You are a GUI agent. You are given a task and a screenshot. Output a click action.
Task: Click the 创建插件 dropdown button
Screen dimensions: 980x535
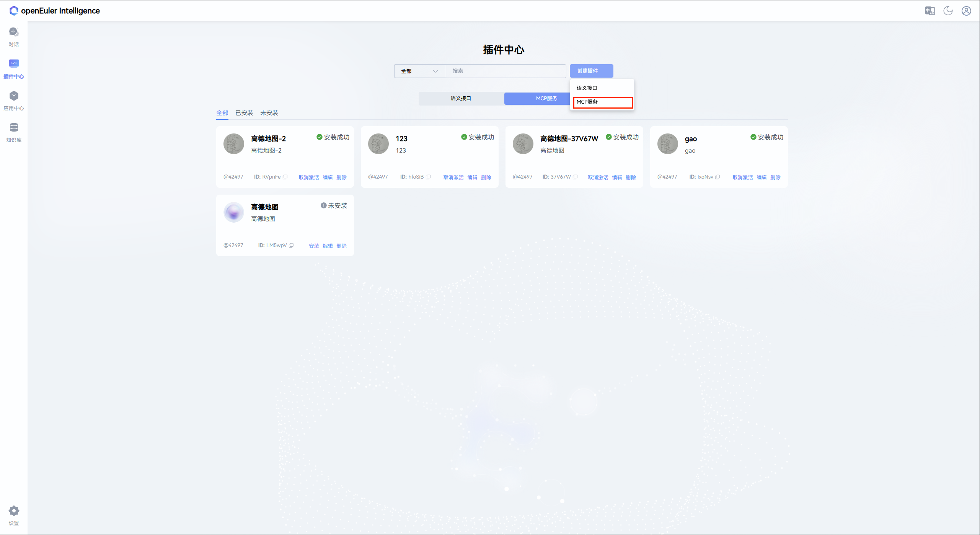point(591,71)
